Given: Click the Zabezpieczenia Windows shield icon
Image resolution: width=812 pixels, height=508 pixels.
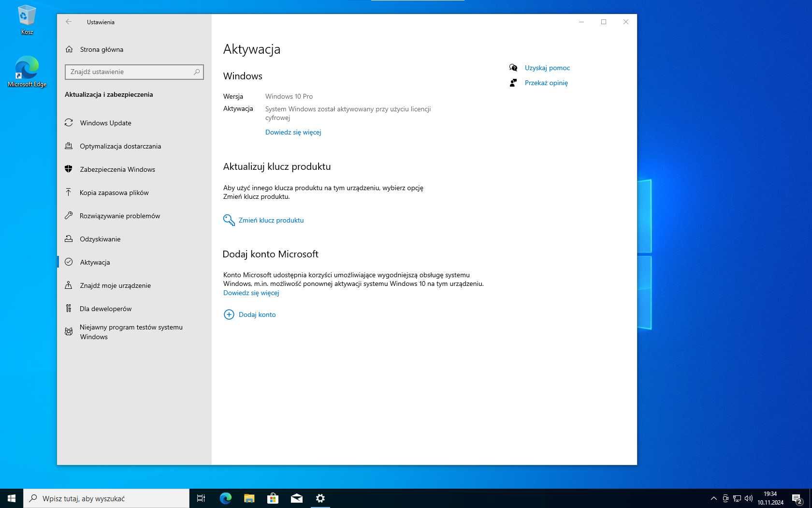Looking at the screenshot, I should coord(69,169).
